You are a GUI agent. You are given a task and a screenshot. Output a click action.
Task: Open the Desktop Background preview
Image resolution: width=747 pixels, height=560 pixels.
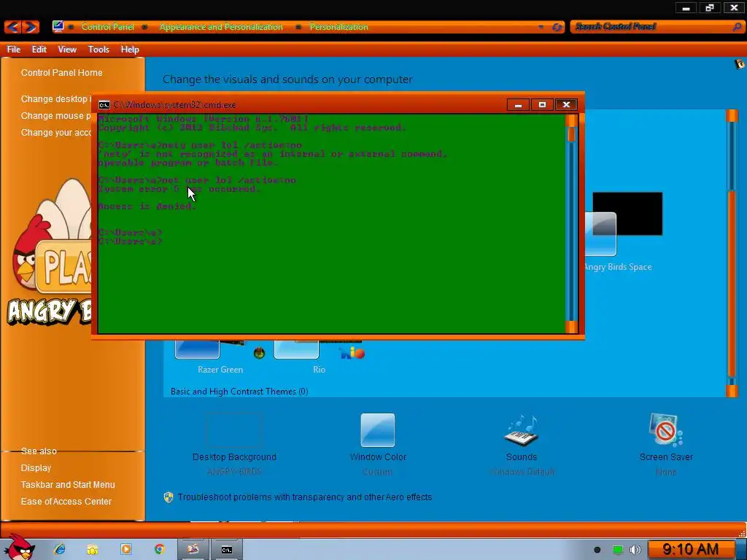234,430
